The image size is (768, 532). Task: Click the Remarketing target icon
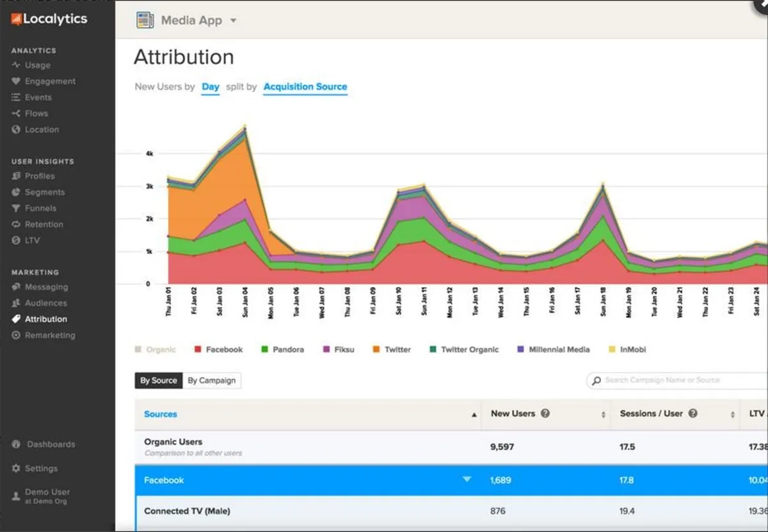(x=16, y=335)
